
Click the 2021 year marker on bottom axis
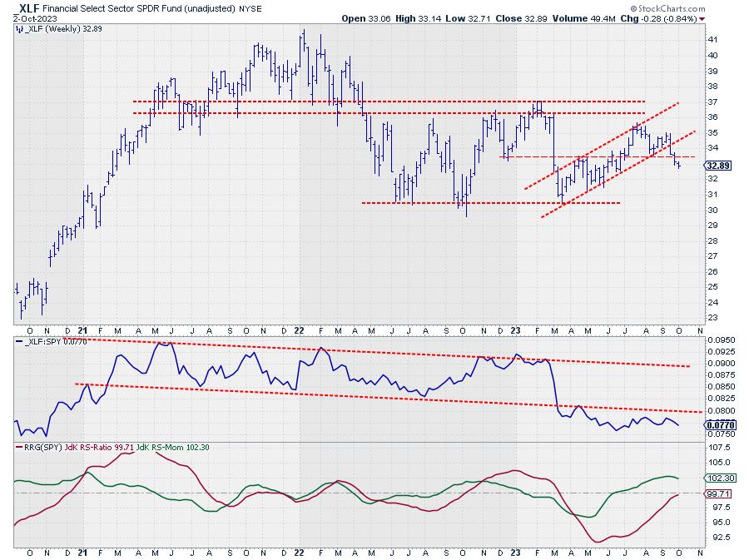pyautogui.click(x=84, y=551)
